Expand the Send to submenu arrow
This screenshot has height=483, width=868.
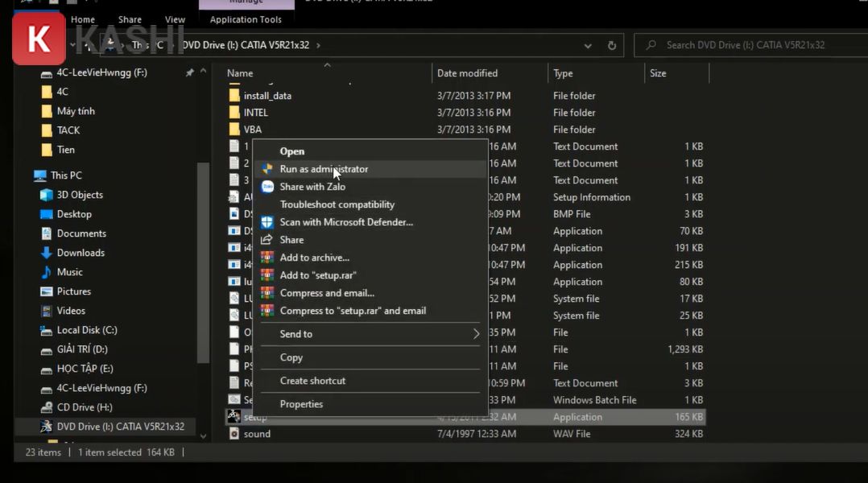[476, 334]
